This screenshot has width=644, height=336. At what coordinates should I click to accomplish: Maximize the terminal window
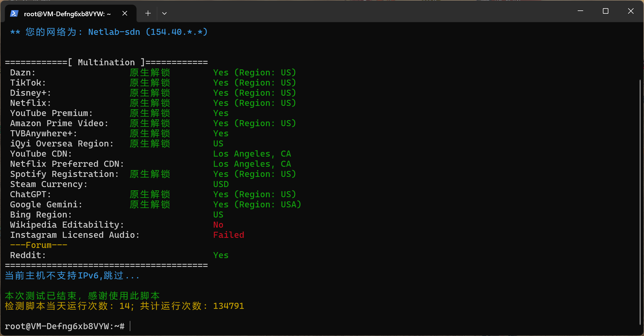[606, 11]
